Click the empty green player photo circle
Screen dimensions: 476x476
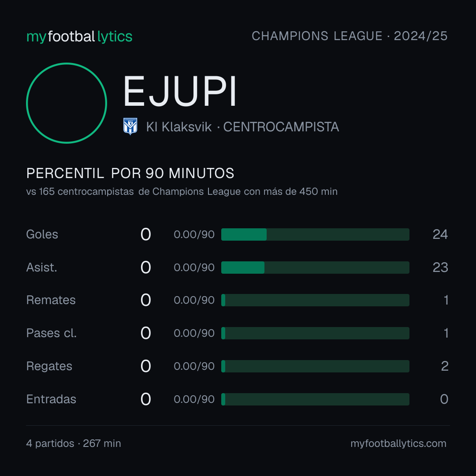tap(67, 103)
